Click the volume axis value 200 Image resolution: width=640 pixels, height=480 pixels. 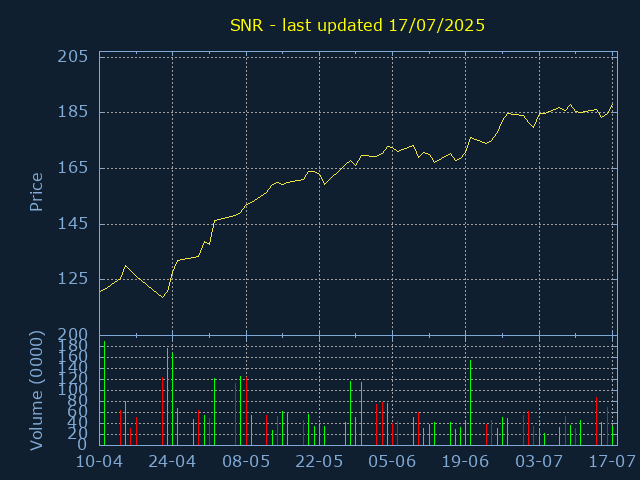point(73,335)
